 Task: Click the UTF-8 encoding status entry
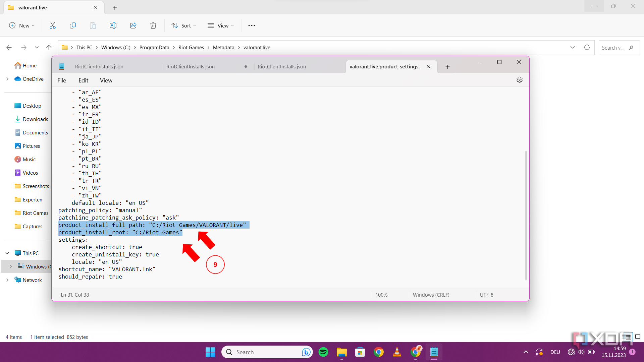pos(486,295)
